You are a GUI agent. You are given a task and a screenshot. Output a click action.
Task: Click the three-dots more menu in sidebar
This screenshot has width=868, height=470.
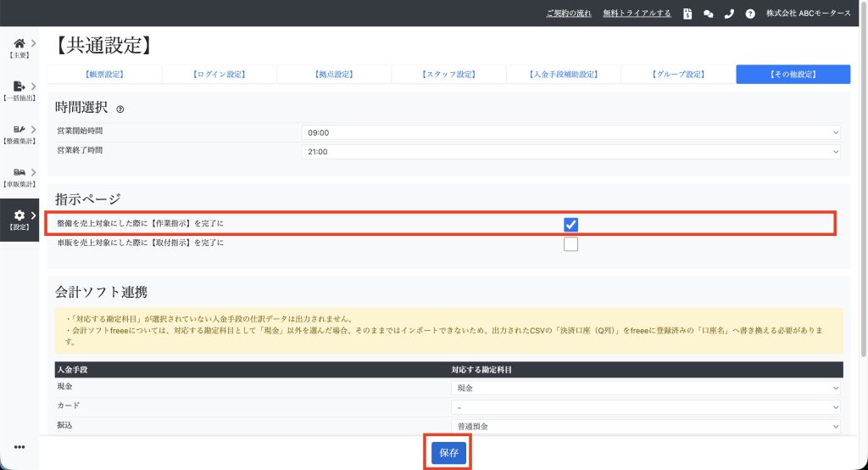point(19,447)
